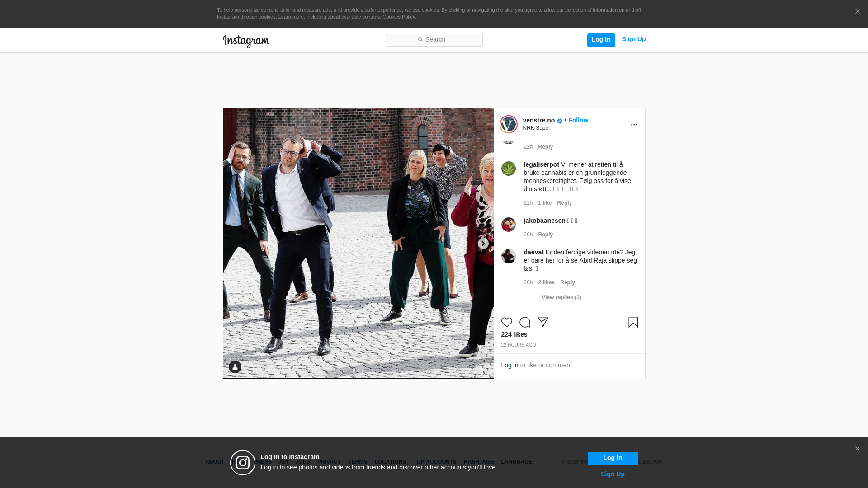Screen dimensions: 868x488
Task: Click the 22 HOURS AGO timestamp
Action: [x=518, y=345]
